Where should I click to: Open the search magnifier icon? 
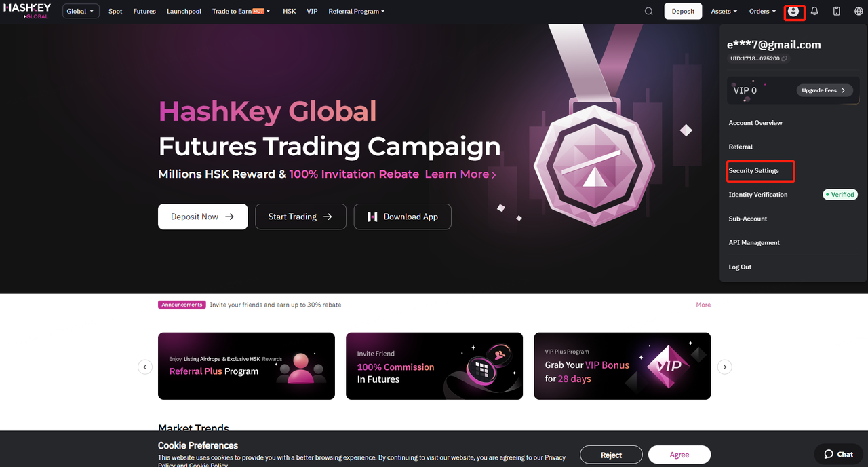pos(649,11)
